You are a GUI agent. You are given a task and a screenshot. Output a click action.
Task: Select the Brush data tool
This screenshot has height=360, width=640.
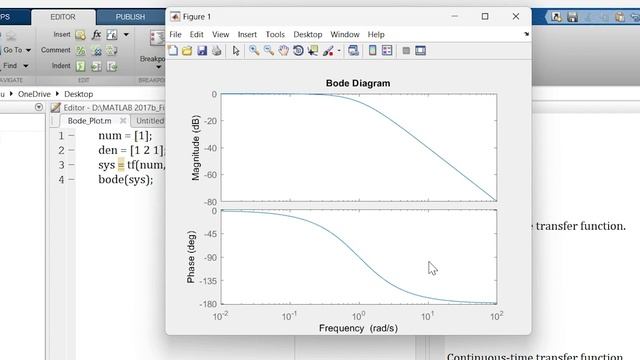point(328,51)
